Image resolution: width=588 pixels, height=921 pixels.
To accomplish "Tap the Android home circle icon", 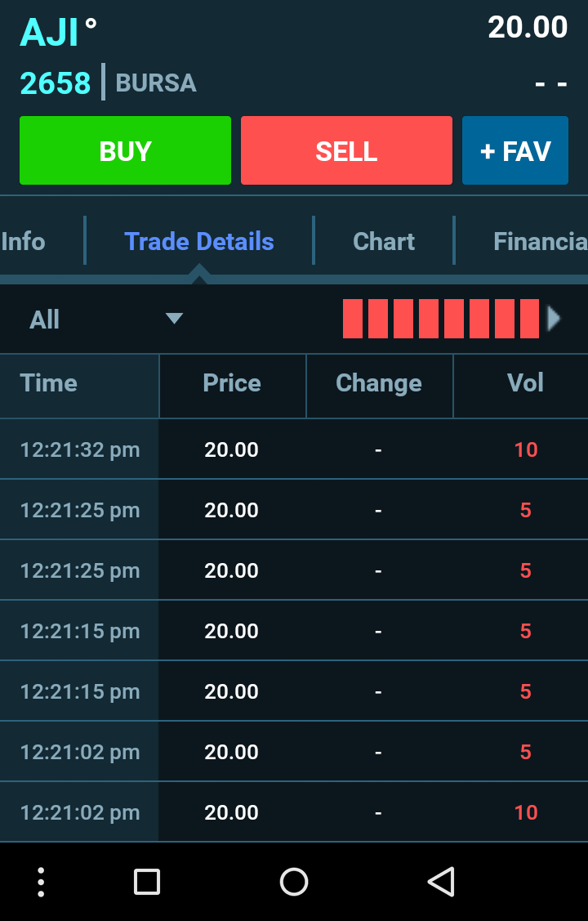I will coord(294,882).
